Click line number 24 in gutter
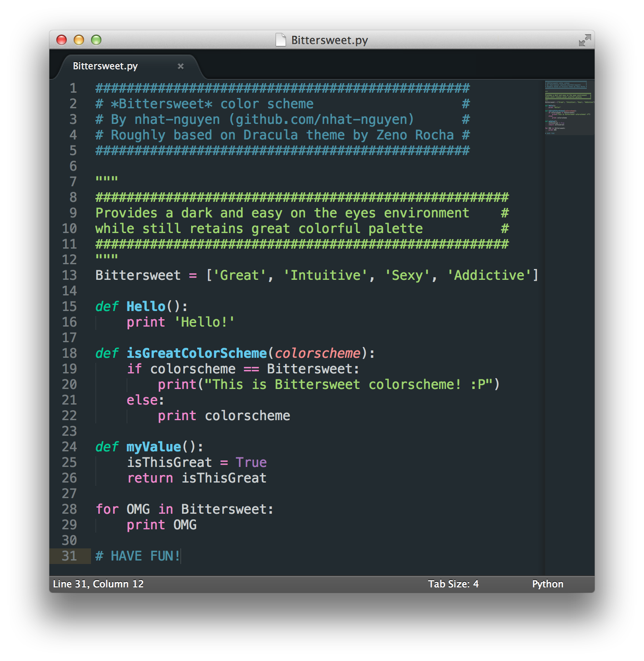The width and height of the screenshot is (644, 661). click(x=69, y=447)
